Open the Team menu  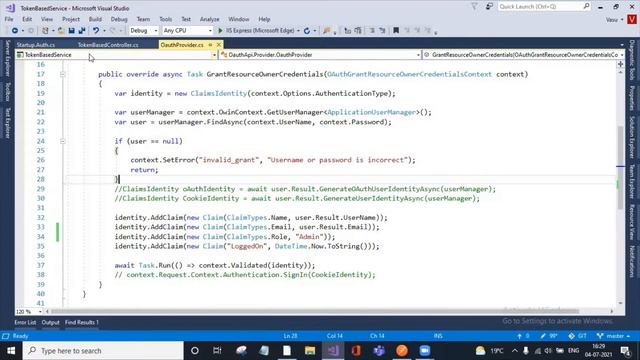point(143,19)
